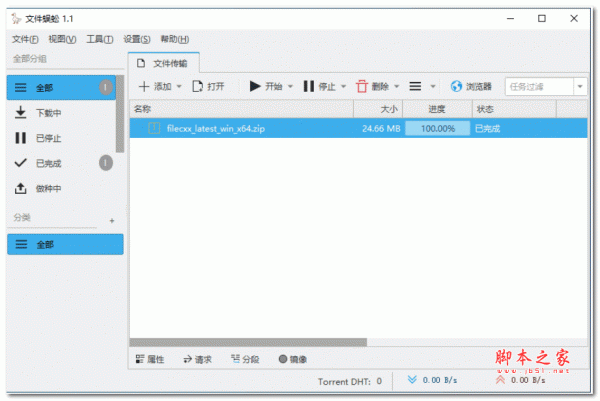This screenshot has width=600, height=401.
Task: Click the upload speed arrow icon
Action: click(x=500, y=380)
